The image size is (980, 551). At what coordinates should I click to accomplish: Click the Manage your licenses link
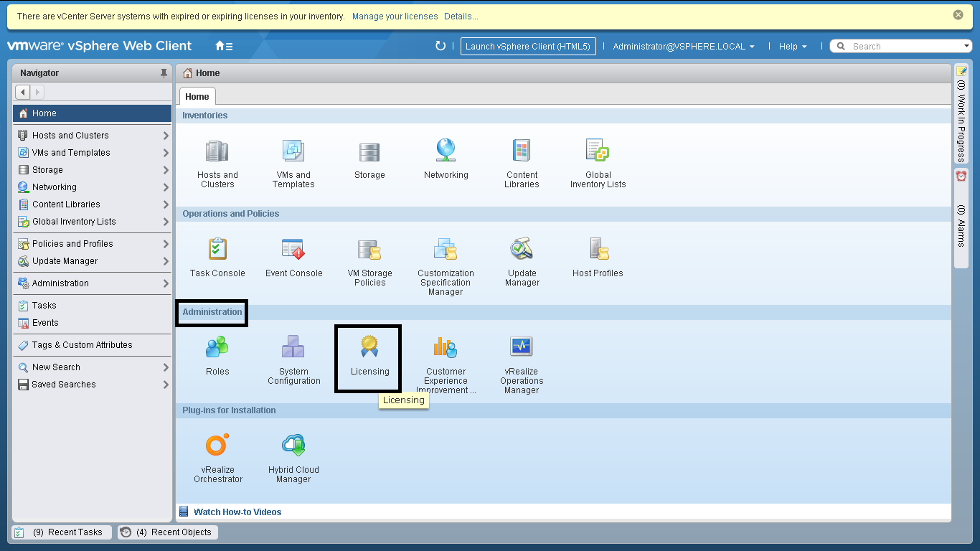pyautogui.click(x=395, y=17)
